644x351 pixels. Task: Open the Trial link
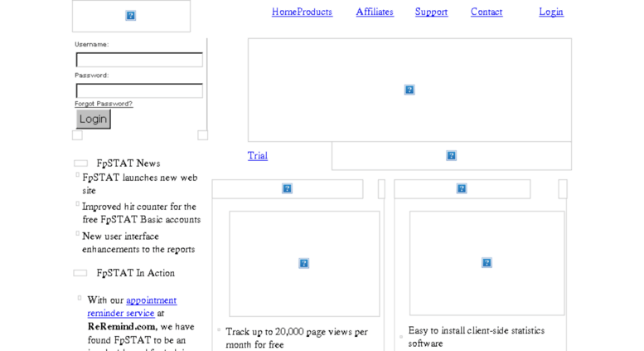258,156
